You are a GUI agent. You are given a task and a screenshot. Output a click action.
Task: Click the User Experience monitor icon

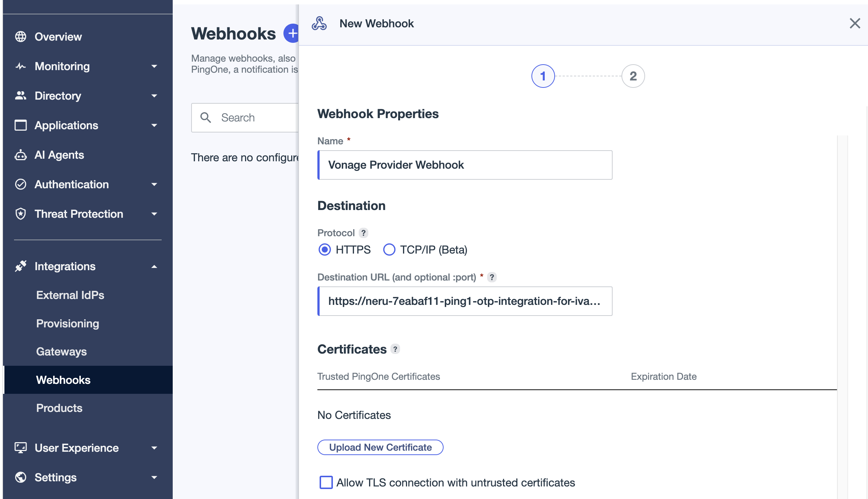21,448
